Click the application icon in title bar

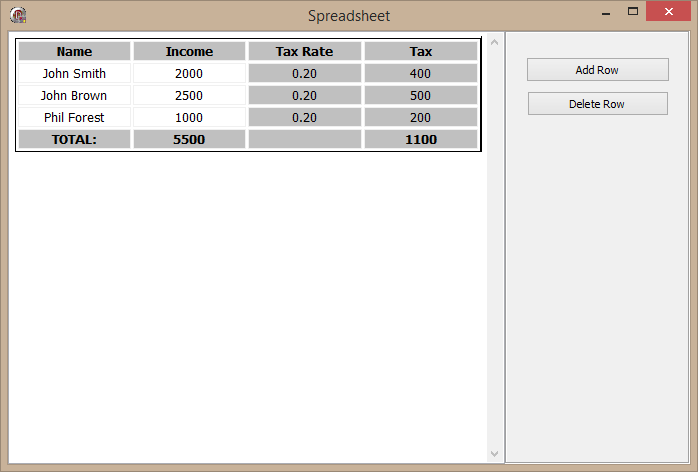pos(17,15)
